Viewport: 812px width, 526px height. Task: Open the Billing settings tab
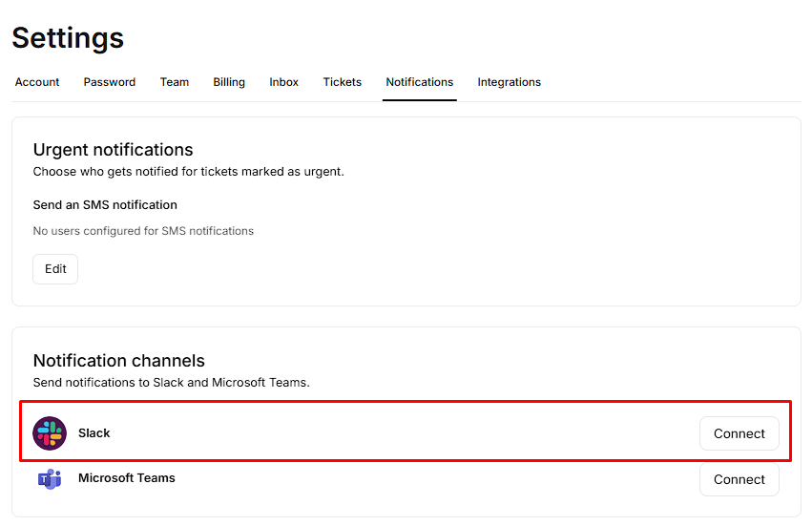click(x=229, y=82)
